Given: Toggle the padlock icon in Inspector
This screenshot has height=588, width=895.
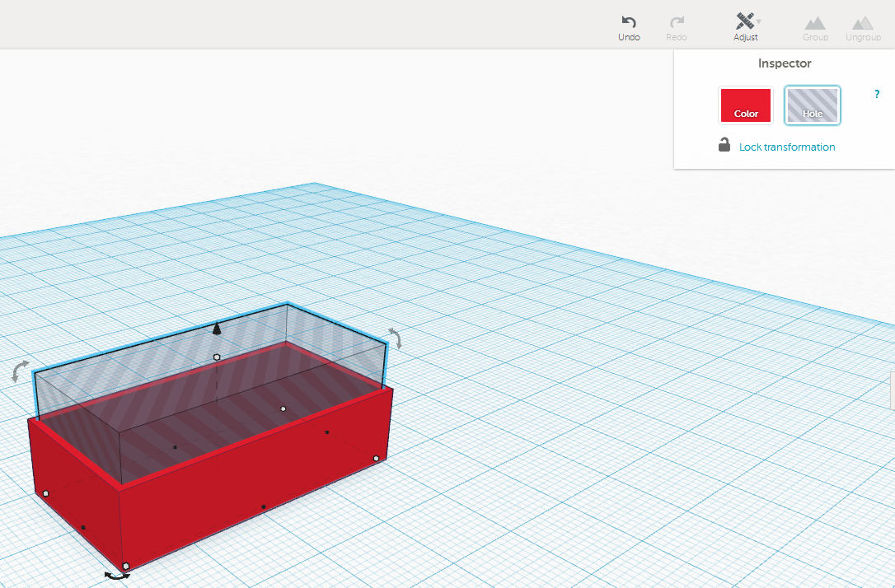Looking at the screenshot, I should click(x=724, y=145).
